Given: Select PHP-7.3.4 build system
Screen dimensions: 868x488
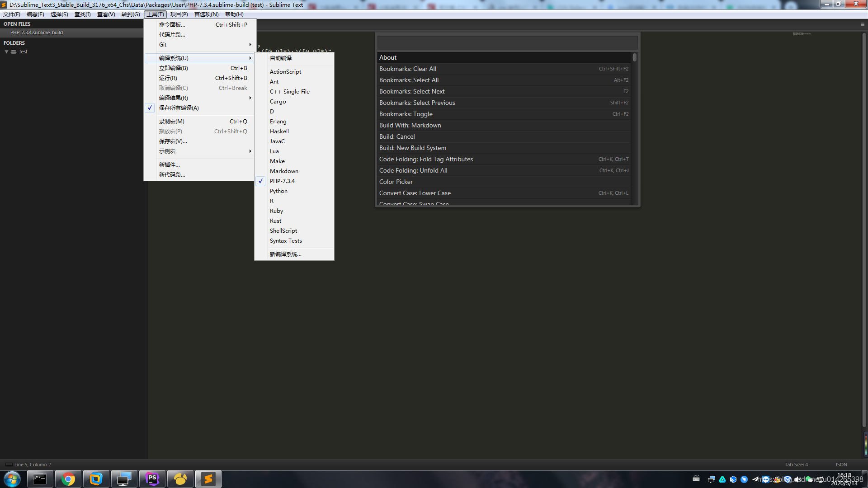Looking at the screenshot, I should [x=282, y=181].
